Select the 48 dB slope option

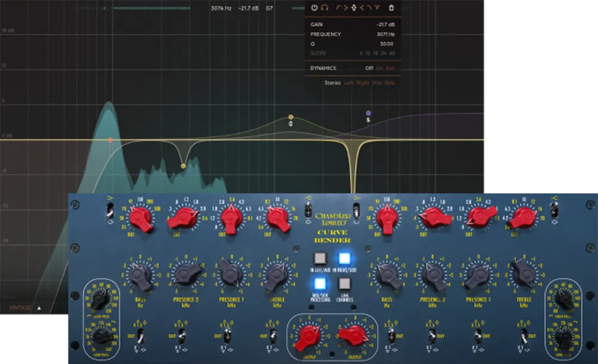point(391,54)
